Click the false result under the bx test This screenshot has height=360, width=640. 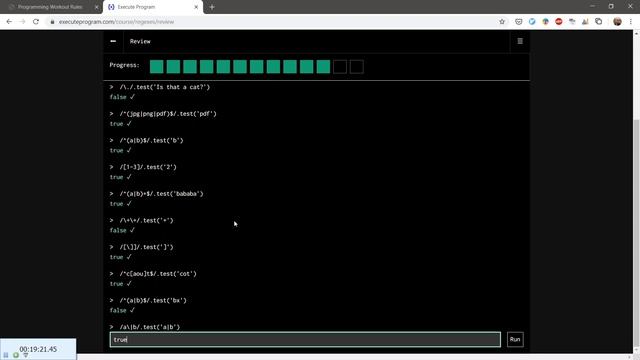[118, 311]
